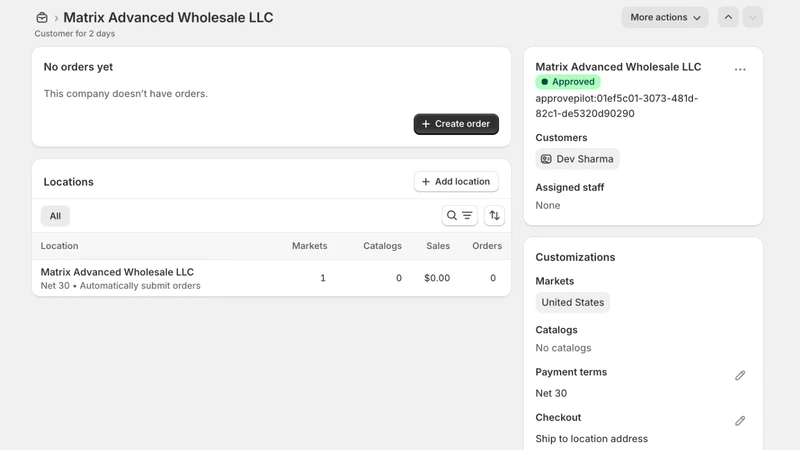Click the Create order button
800x450 pixels.
click(456, 124)
